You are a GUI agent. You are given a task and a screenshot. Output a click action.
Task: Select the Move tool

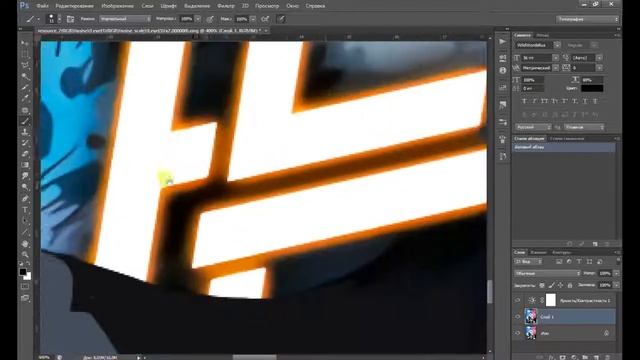pyautogui.click(x=25, y=43)
